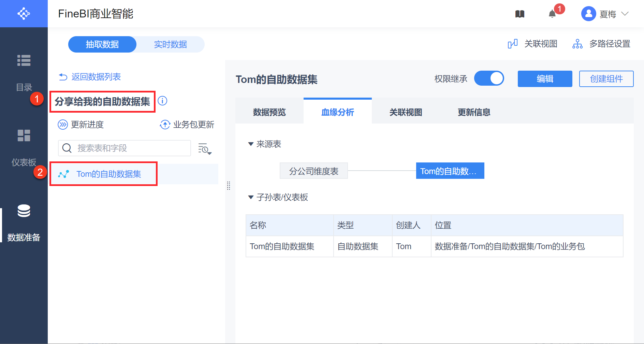Switch to the 抽取数据 tab
Image resolution: width=644 pixels, height=344 pixels.
point(102,44)
